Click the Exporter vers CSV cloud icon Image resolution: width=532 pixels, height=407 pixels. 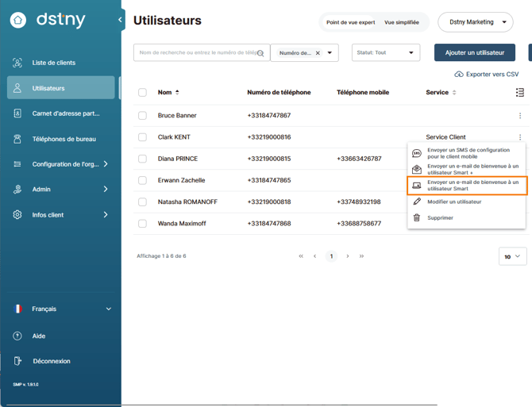(x=459, y=75)
